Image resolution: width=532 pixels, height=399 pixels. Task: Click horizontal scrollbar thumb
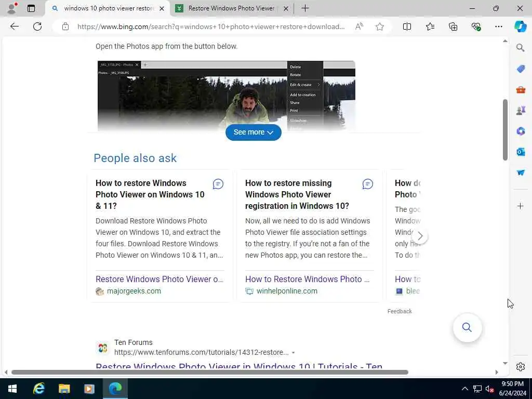point(210,372)
